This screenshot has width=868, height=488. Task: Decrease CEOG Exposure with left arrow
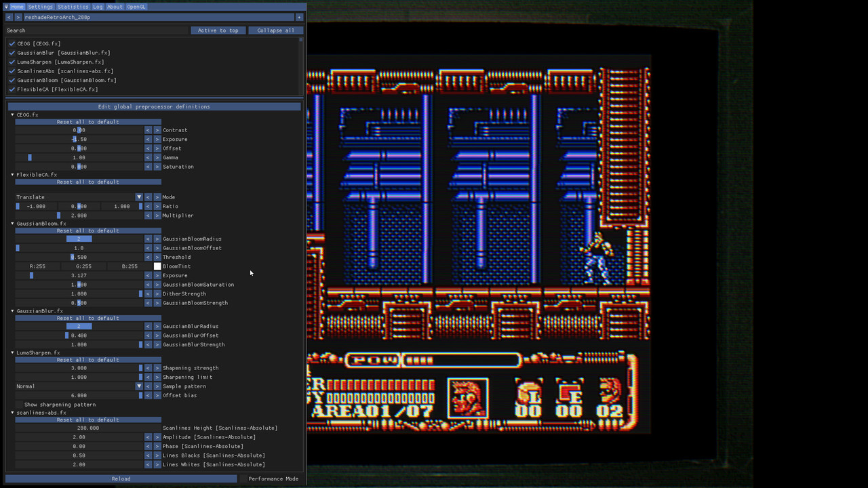point(148,140)
